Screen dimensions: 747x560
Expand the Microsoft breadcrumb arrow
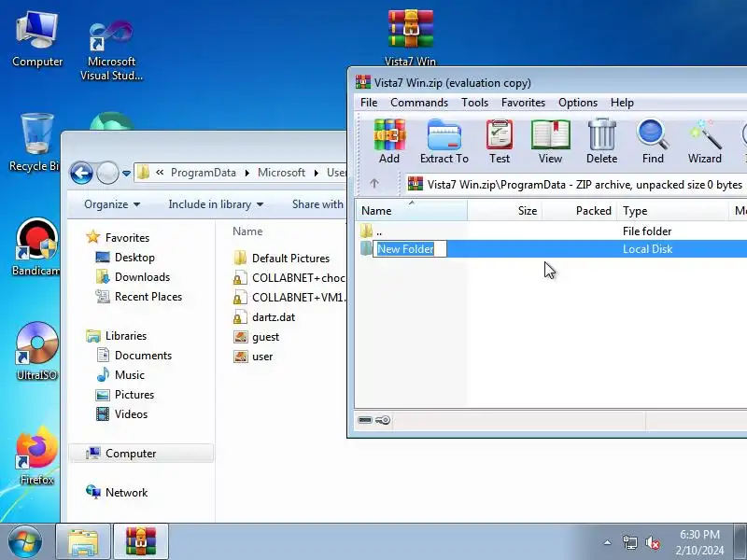(x=316, y=173)
